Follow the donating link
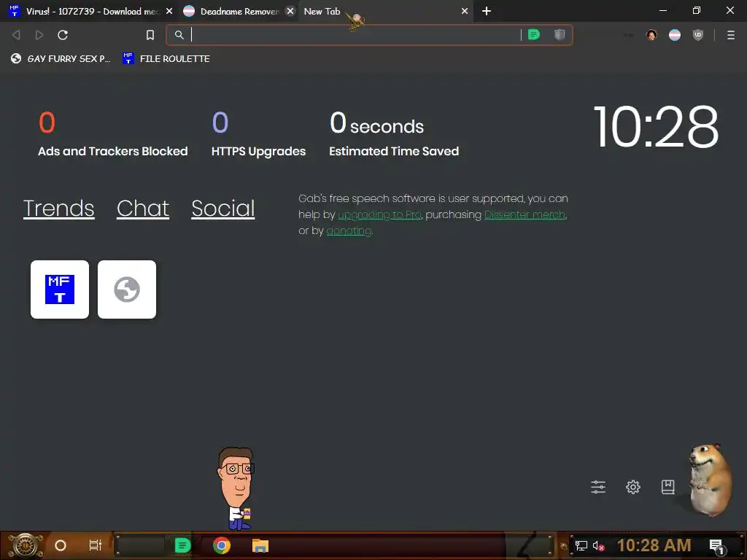747x560 pixels. pos(349,230)
